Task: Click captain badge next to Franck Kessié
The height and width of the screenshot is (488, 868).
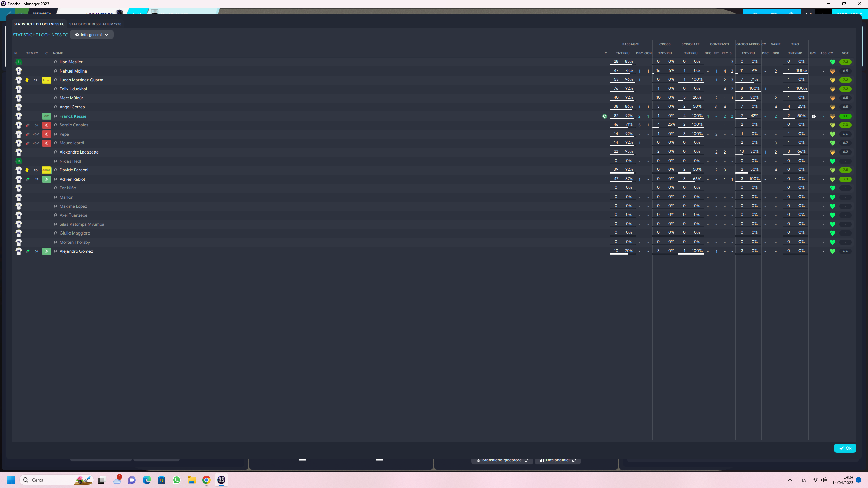Action: (604, 116)
